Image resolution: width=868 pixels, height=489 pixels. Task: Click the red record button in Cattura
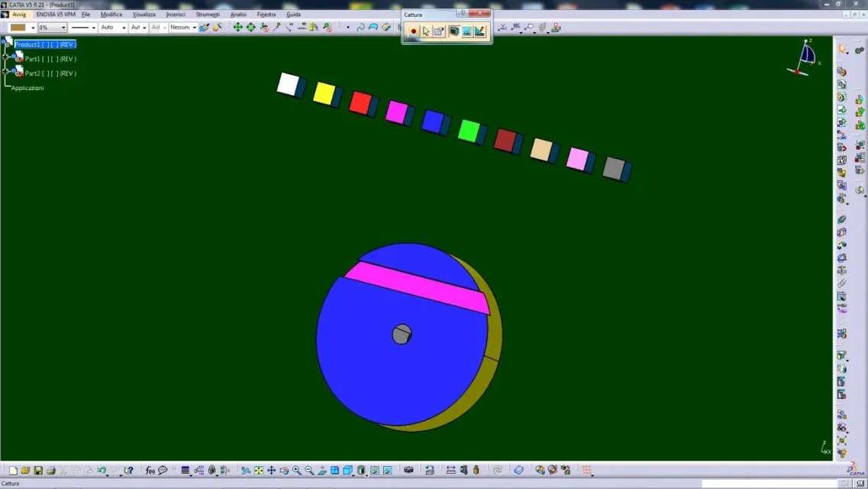(x=413, y=31)
